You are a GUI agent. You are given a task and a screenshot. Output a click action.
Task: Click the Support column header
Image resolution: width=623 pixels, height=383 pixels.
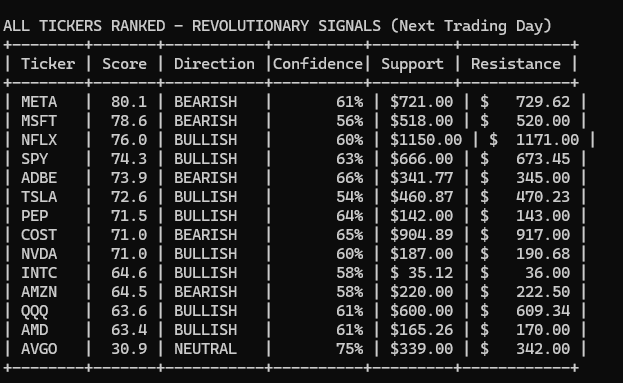[x=412, y=64]
